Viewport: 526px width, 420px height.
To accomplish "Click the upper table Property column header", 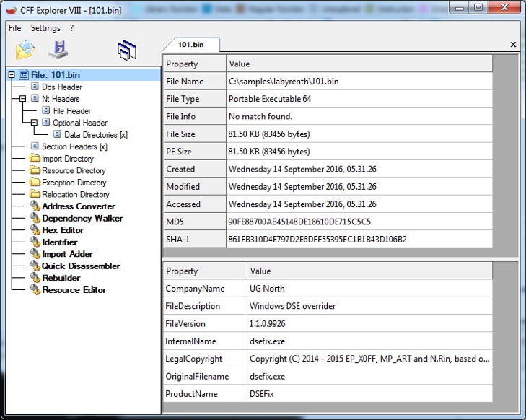I will pos(195,64).
